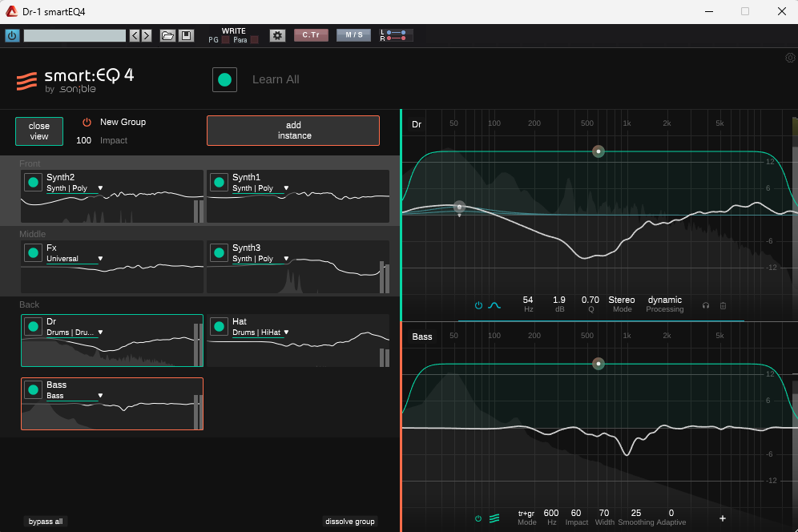The width and height of the screenshot is (798, 532).
Task: Open the Synth2 profile dropdown Synth | Poly
Action: [75, 188]
